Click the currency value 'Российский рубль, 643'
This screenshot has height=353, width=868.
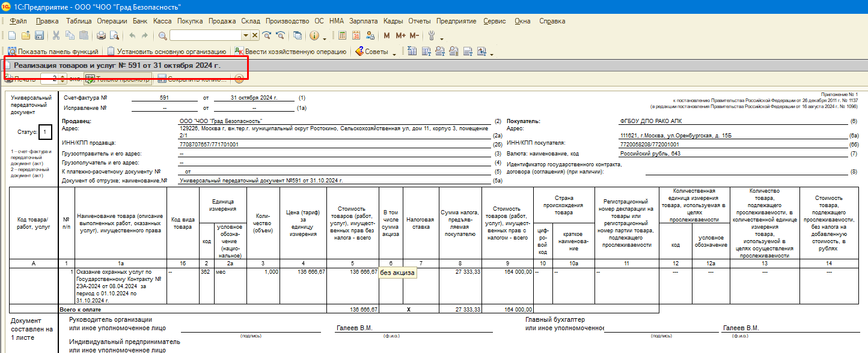coord(649,154)
